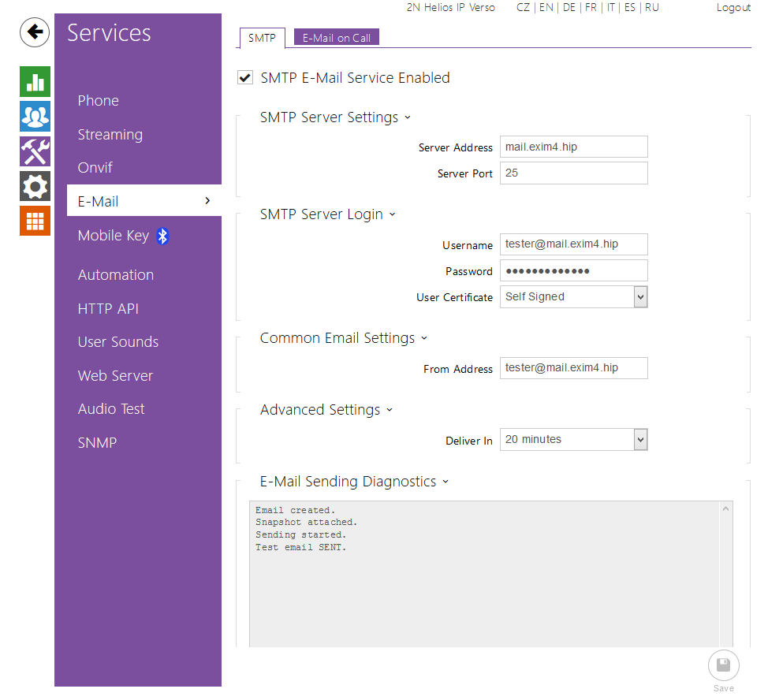This screenshot has width=768, height=700.
Task: Click the Logout link
Action: [733, 8]
